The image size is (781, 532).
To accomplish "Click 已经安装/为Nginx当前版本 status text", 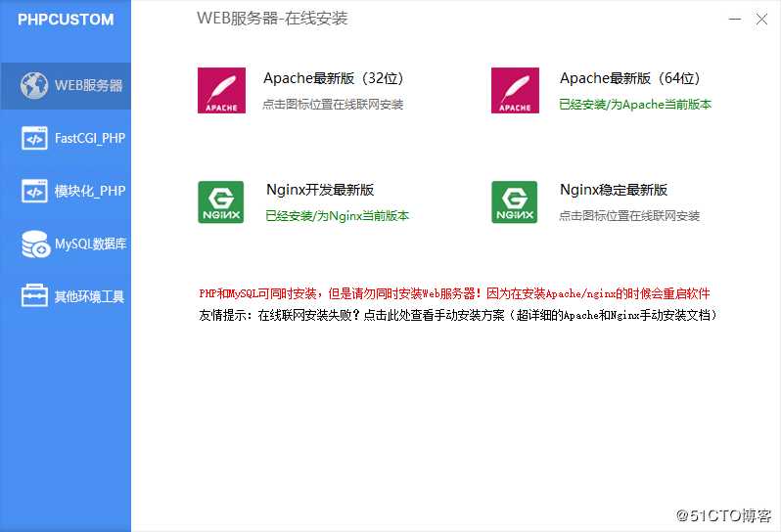I will coord(338,216).
